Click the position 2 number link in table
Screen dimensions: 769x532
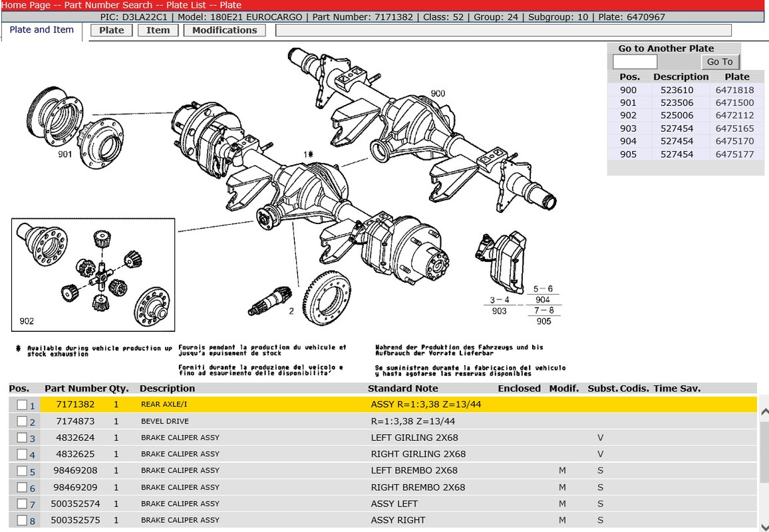tap(33, 423)
